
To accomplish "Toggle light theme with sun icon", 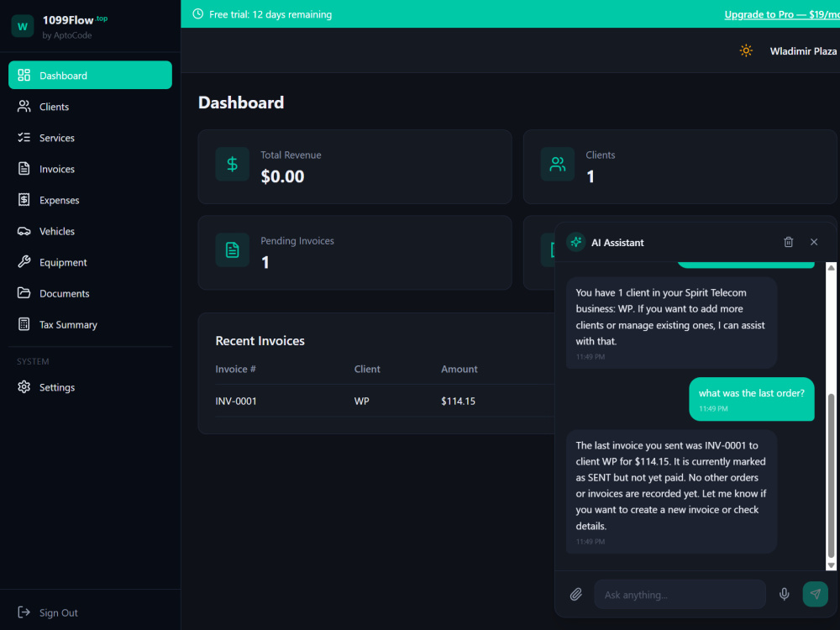I will tap(746, 51).
